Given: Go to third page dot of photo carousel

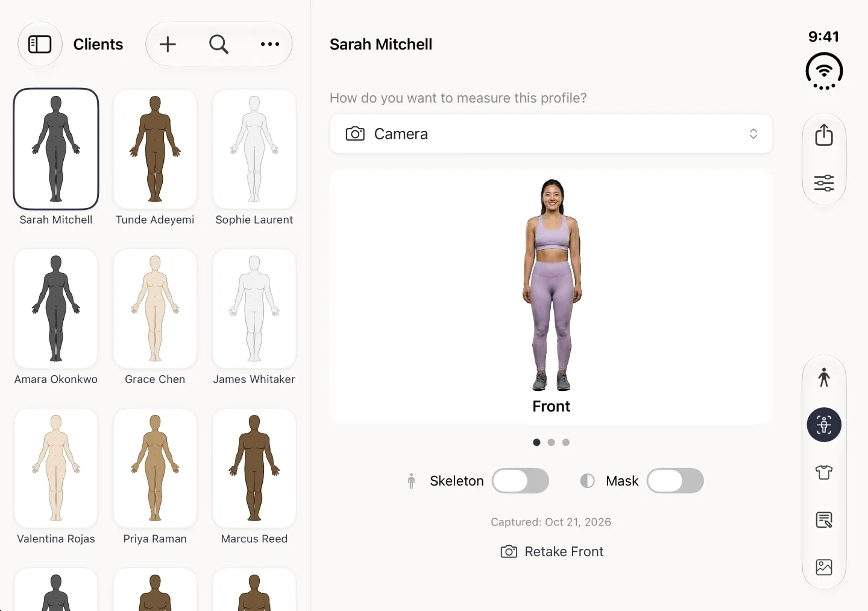Looking at the screenshot, I should click(565, 442).
